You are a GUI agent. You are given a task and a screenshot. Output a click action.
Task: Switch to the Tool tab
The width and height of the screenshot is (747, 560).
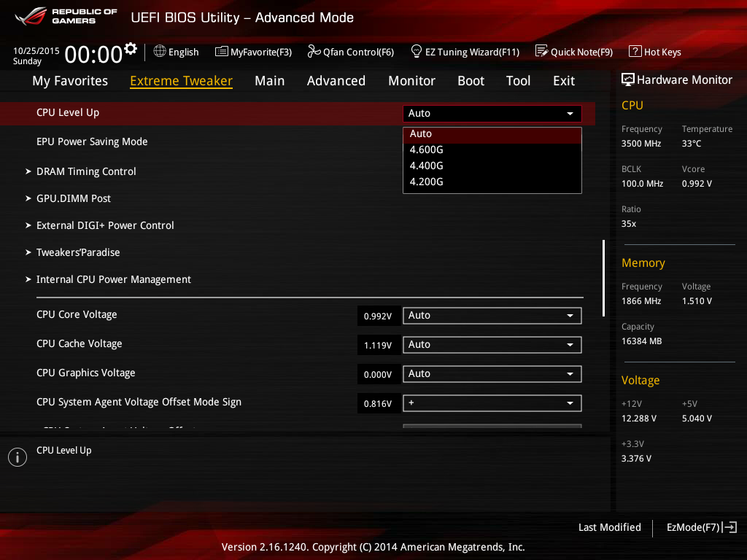click(x=519, y=81)
